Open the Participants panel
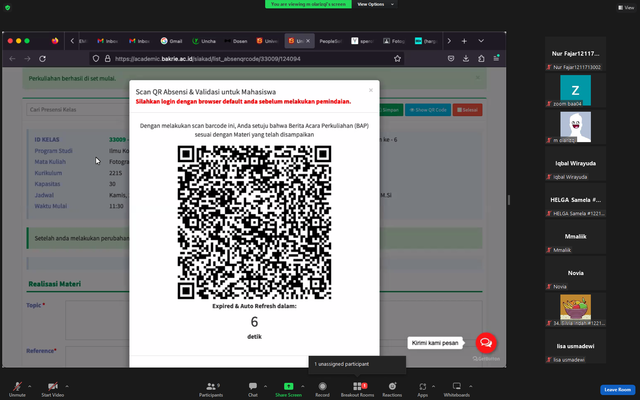Image resolution: width=640 pixels, height=400 pixels. [211, 389]
